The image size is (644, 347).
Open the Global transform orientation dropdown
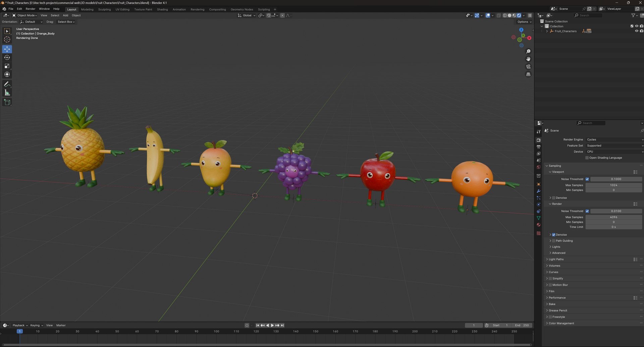[x=247, y=15]
